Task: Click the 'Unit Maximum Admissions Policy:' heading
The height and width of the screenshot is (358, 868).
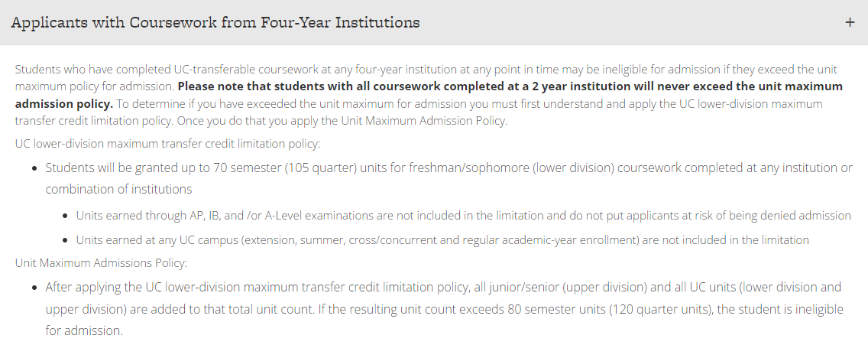Action: click(102, 262)
